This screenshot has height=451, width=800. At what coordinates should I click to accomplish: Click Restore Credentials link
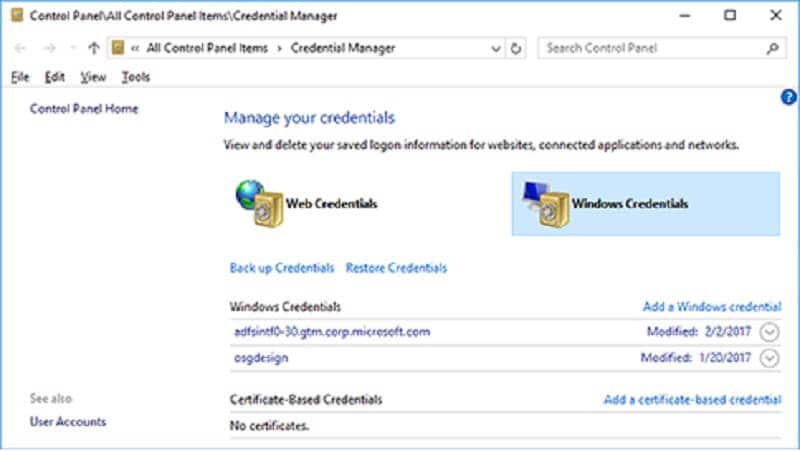coord(396,268)
